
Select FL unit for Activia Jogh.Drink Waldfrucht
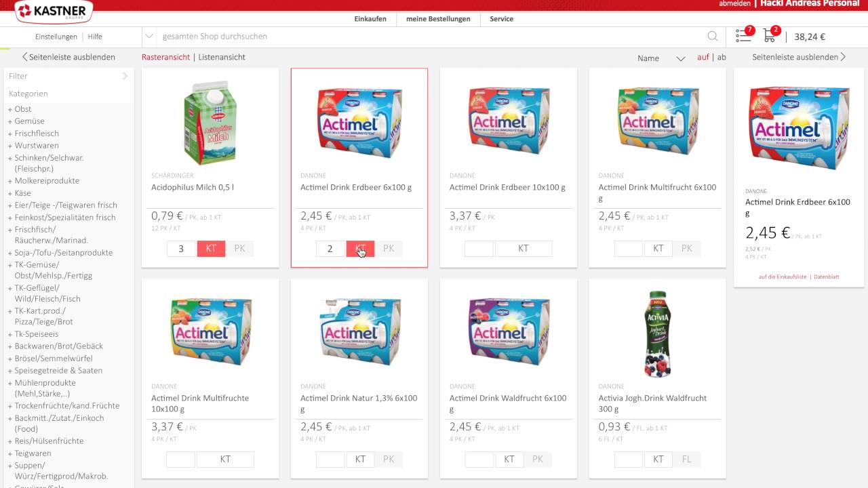[687, 460]
